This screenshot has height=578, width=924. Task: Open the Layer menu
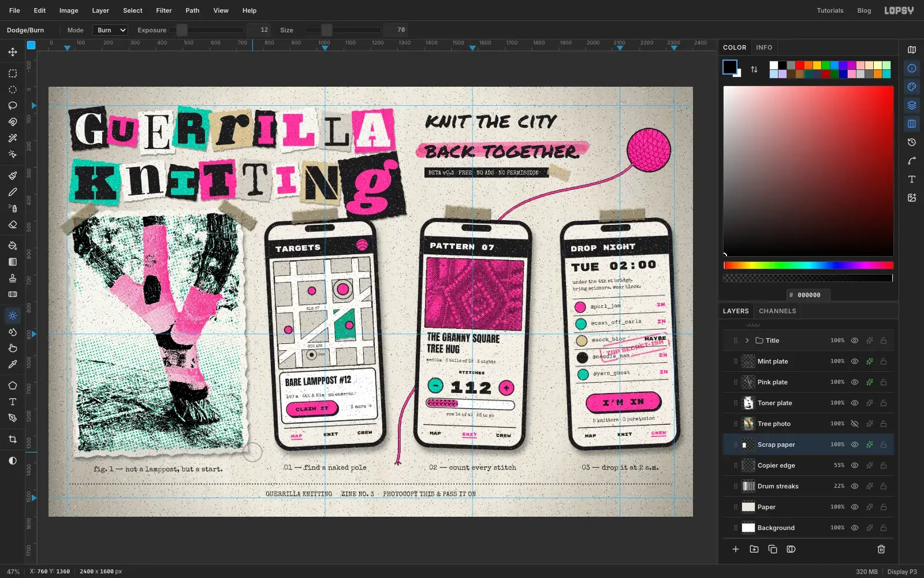[100, 10]
